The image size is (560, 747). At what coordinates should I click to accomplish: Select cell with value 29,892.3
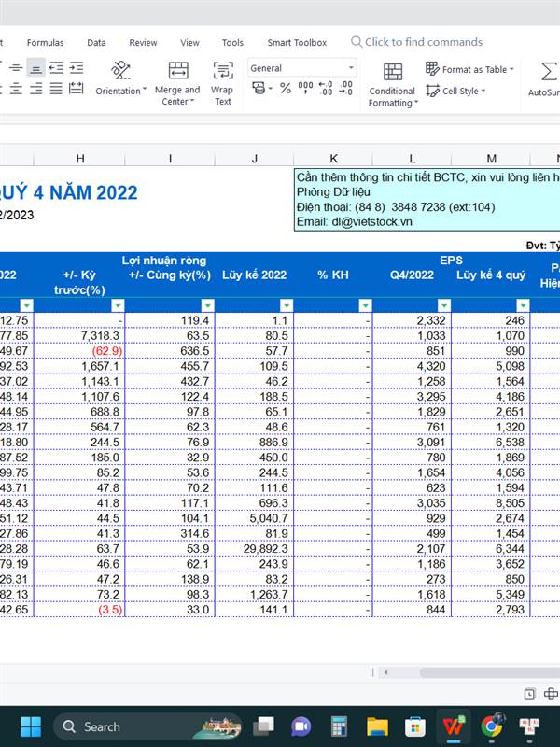[x=255, y=549]
